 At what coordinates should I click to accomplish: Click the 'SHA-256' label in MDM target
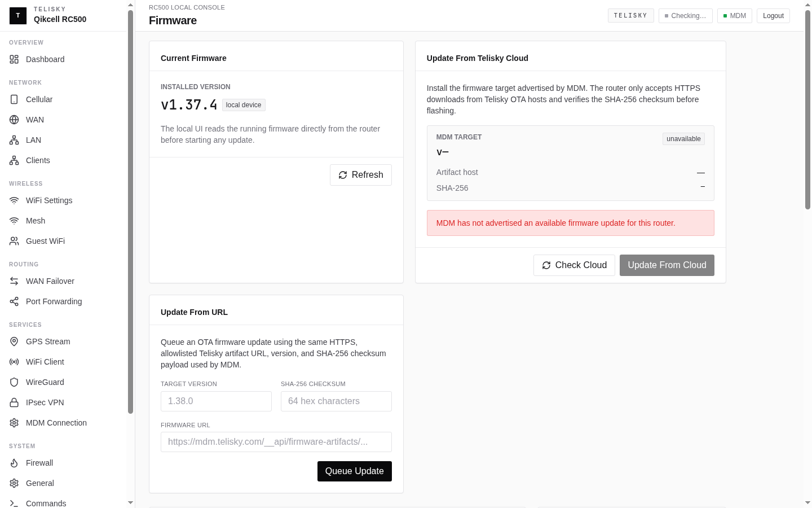[x=452, y=188]
